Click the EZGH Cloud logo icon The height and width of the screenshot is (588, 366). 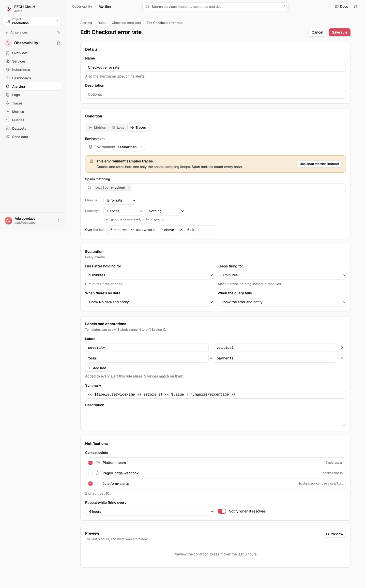(x=8, y=9)
